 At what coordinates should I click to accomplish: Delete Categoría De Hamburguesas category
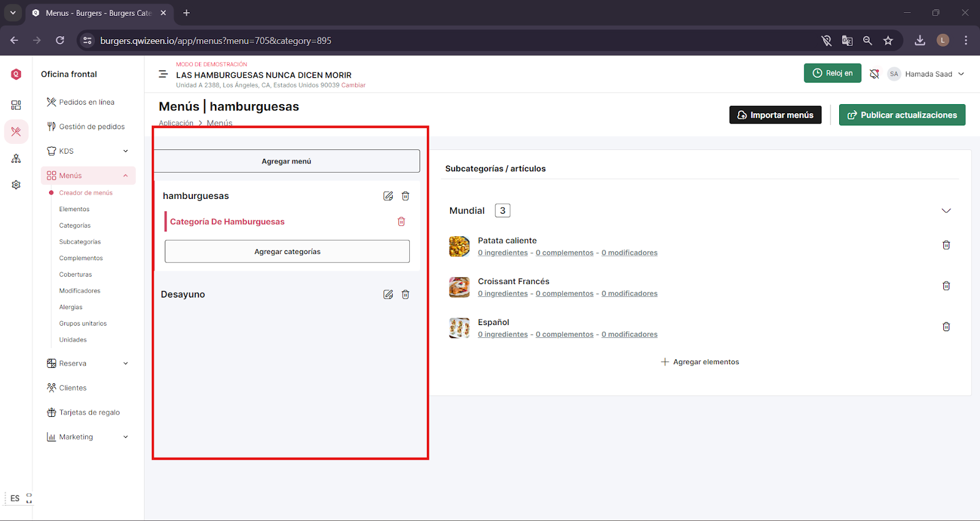point(401,222)
